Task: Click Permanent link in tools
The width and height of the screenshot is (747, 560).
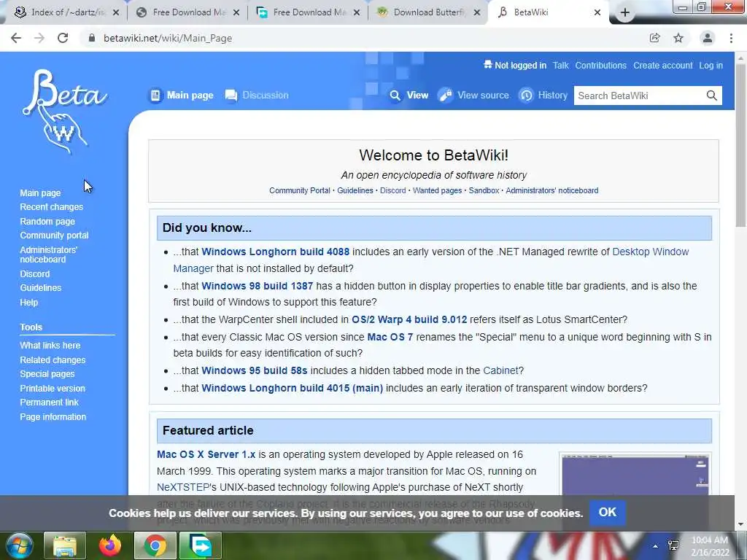Action: click(49, 402)
